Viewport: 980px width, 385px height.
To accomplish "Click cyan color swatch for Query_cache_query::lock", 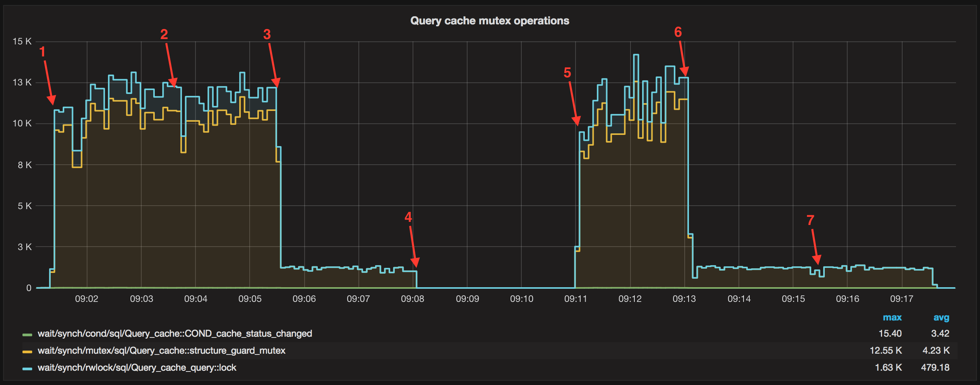I will coord(27,368).
